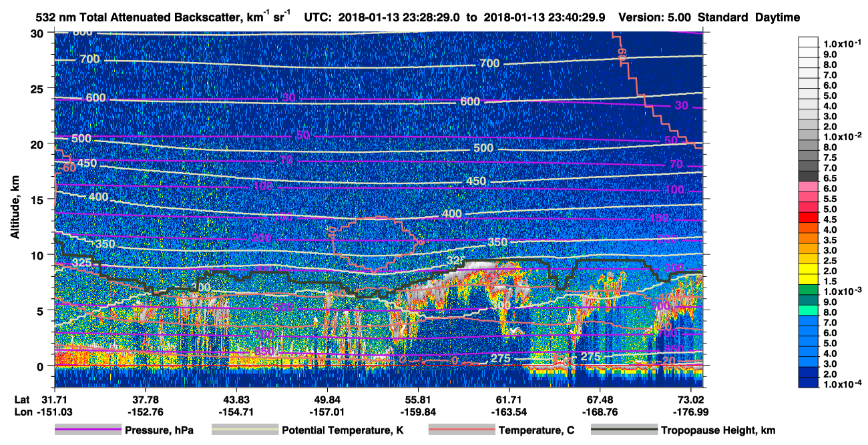Screen dimensions: 868x445
Task: Click the 3.5 colorbar label
Action: (831, 240)
